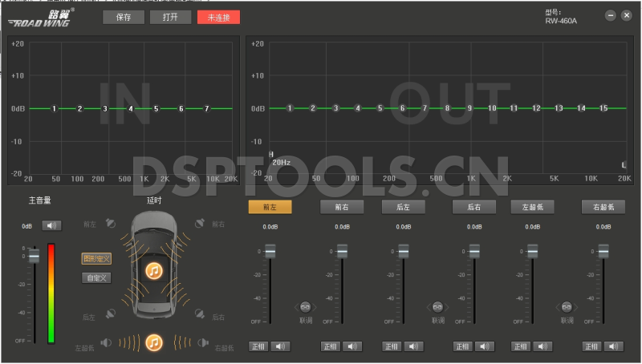642x364 pixels.
Task: Click the front-right speaker icon beside the car
Action: click(x=198, y=224)
